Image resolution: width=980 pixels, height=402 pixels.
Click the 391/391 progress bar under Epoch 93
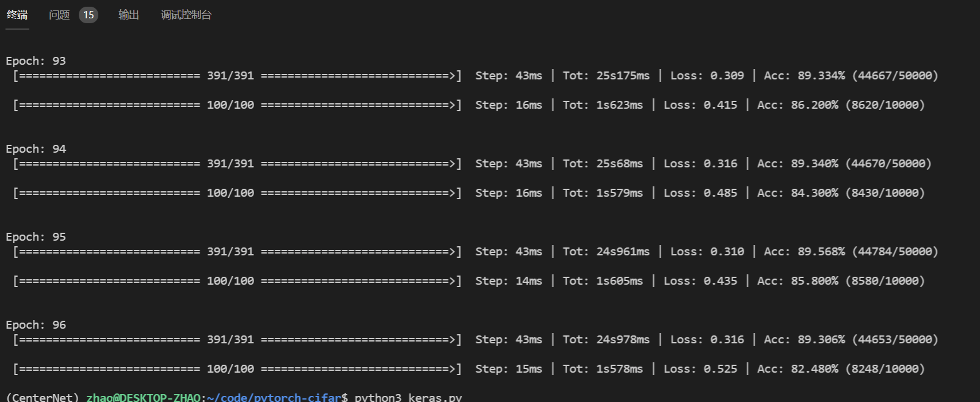tap(237, 76)
